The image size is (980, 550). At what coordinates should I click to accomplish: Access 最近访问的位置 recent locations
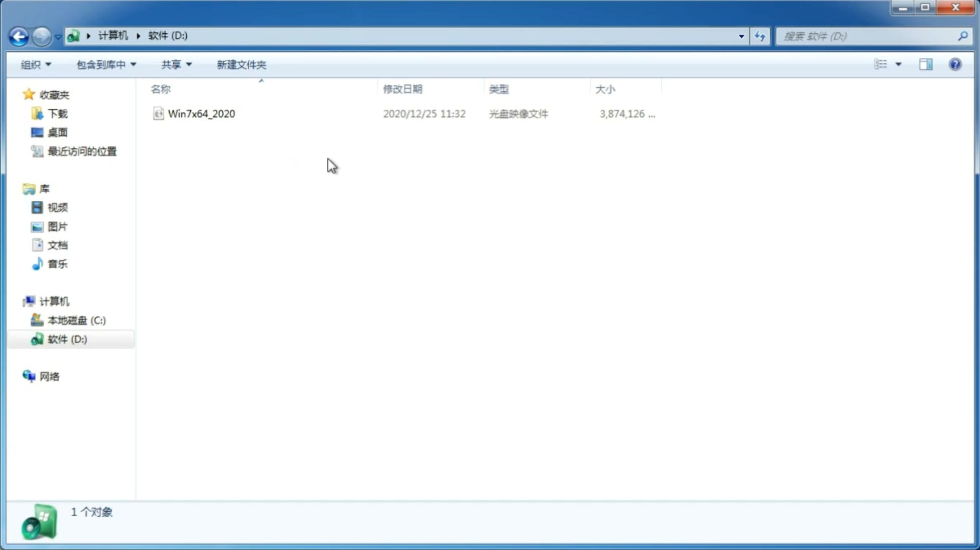pyautogui.click(x=82, y=151)
